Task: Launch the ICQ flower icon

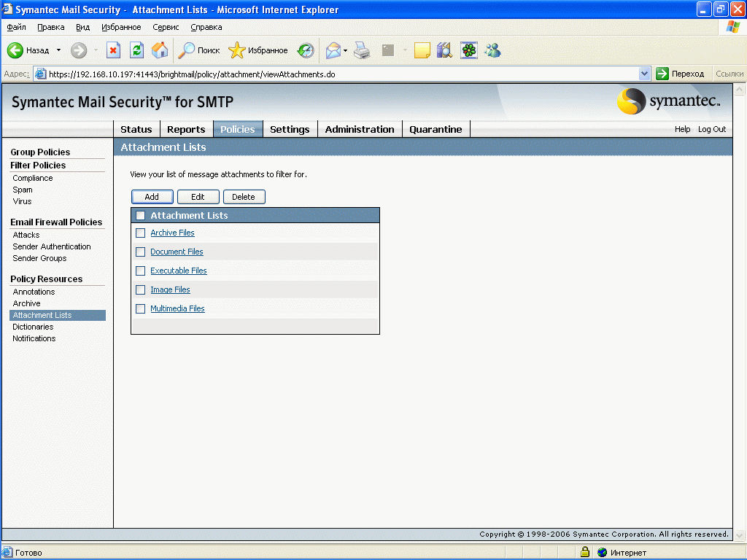Action: pos(469,50)
